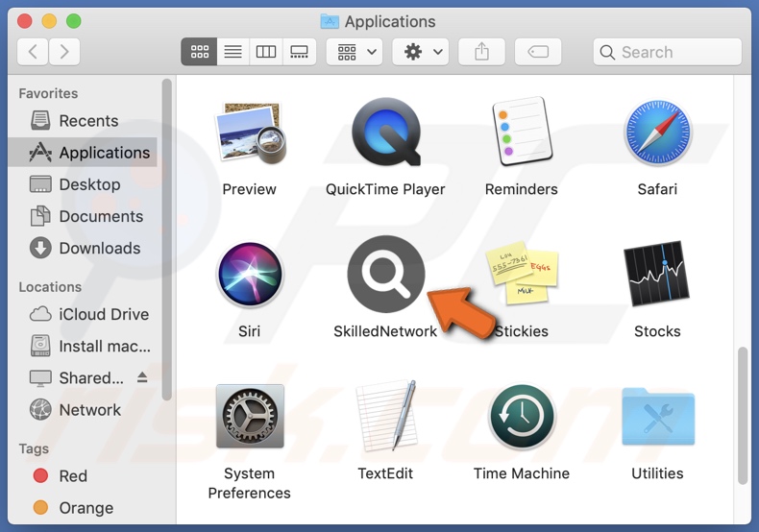Click the Share toolbar button
759x532 pixels.
[x=482, y=52]
